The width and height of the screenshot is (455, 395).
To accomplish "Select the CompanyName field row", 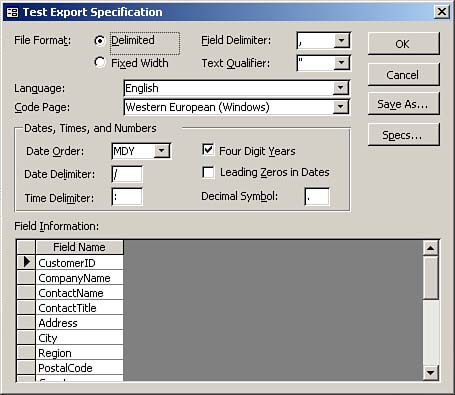I will pos(79,278).
